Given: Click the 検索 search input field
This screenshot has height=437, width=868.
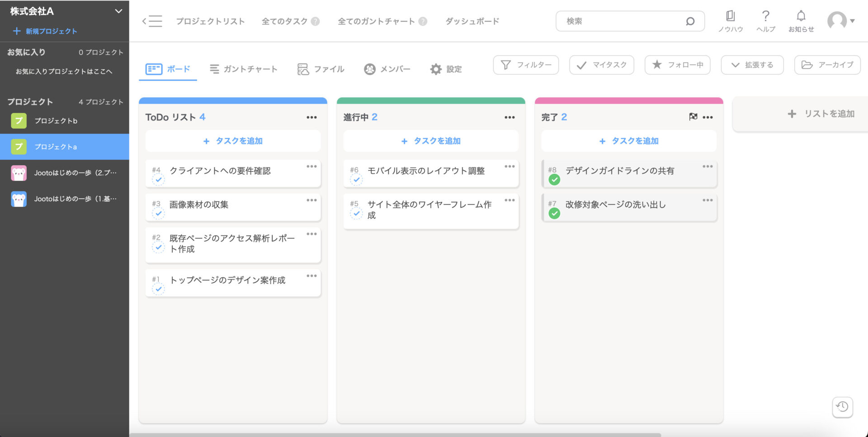Looking at the screenshot, I should coord(624,20).
